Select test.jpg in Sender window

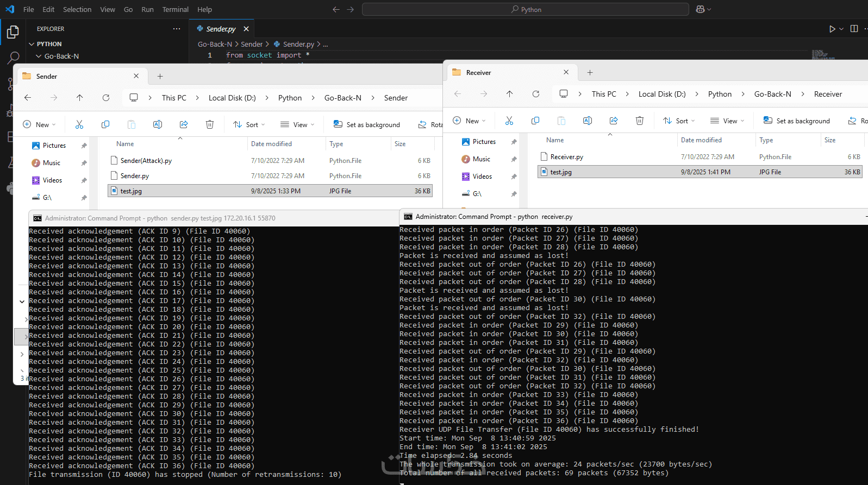270,191
